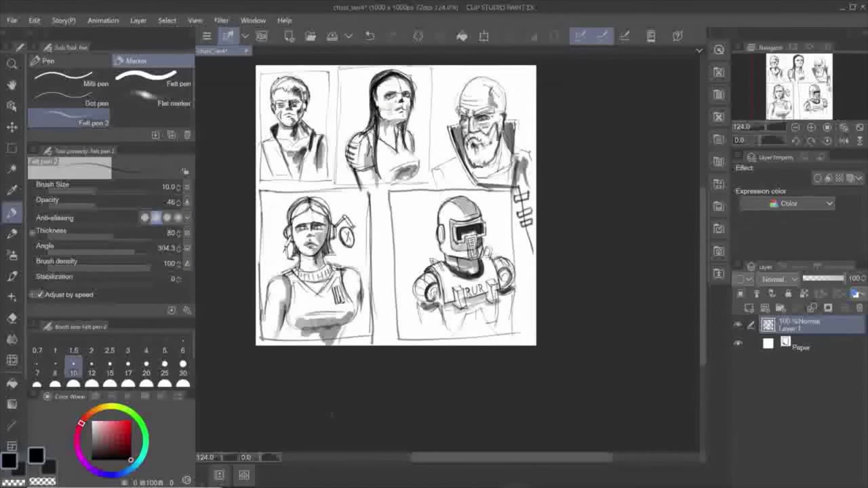Screen dimensions: 868x488
Task: Toggle snap to special ruler button
Action: 602,36
